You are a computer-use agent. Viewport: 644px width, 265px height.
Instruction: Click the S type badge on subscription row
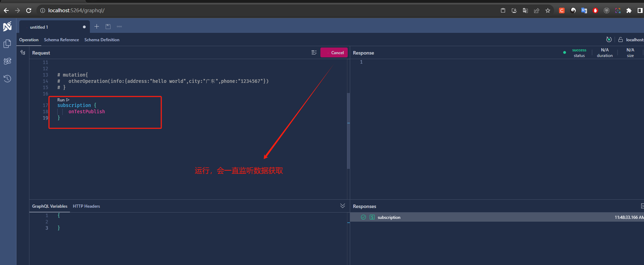tap(372, 217)
